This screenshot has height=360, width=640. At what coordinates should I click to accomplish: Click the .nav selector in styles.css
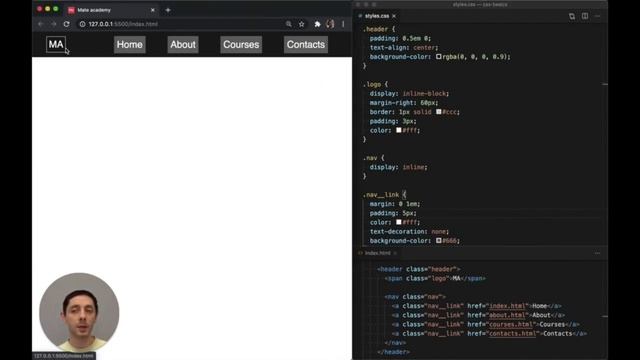pyautogui.click(x=370, y=158)
